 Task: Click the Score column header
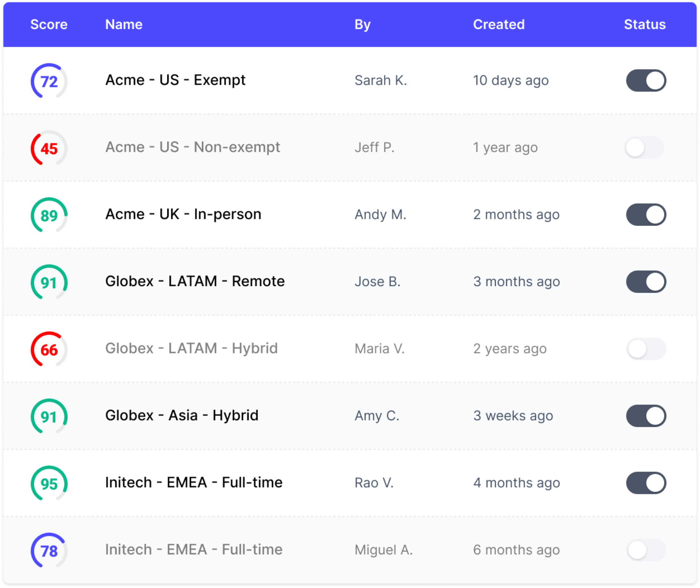(x=49, y=24)
